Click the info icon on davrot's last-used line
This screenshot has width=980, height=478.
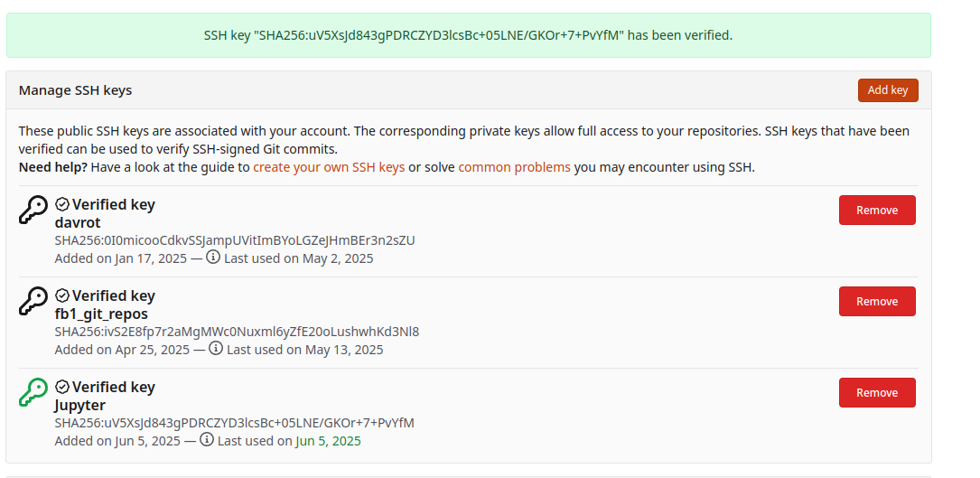[213, 258]
